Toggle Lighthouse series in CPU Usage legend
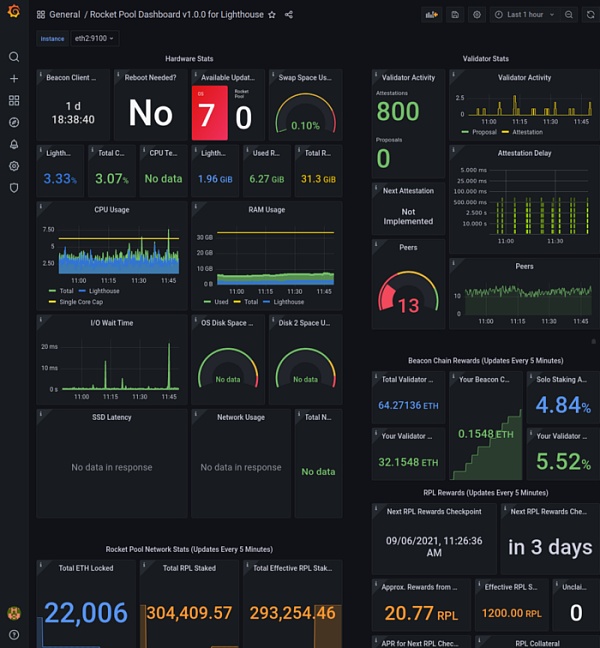Image resolution: width=600 pixels, height=648 pixels. [102, 291]
